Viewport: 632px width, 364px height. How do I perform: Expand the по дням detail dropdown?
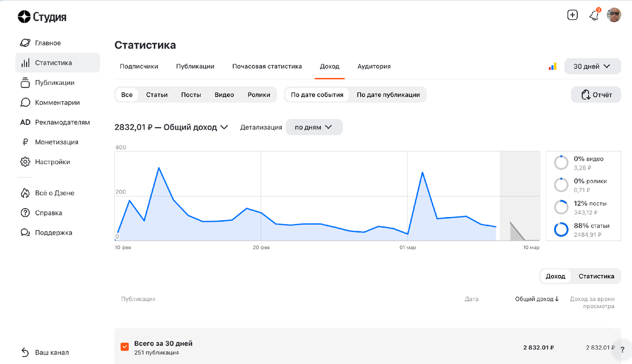[314, 127]
